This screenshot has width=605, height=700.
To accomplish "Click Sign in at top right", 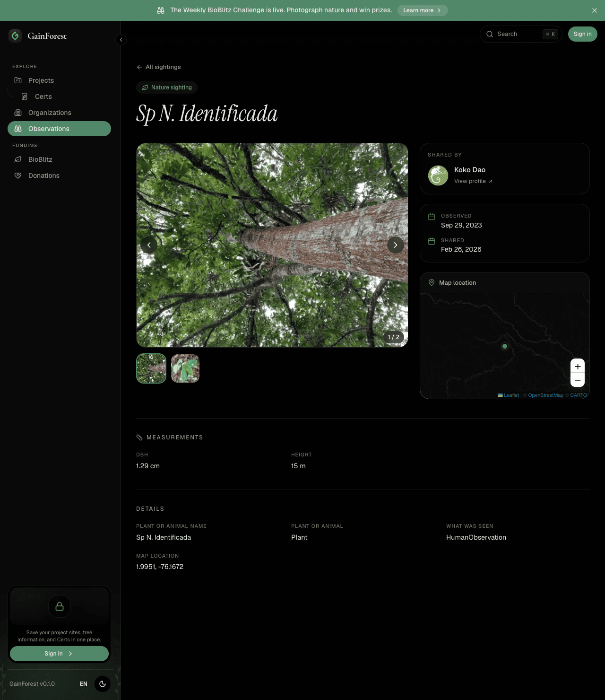I will coord(582,34).
